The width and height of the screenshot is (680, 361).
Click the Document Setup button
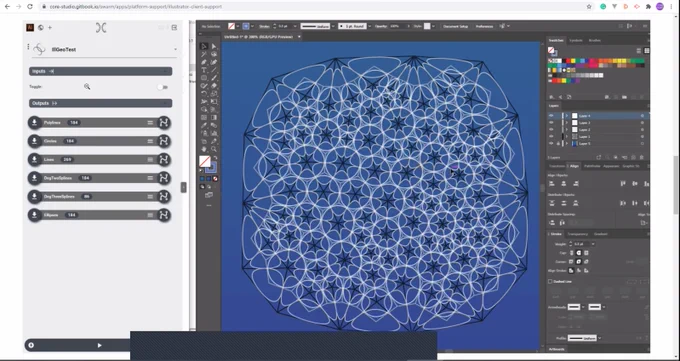click(455, 26)
